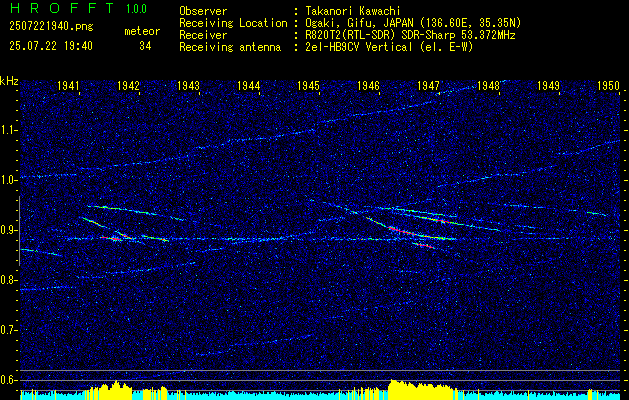Click time axis marker 1944
629x400 pixels.
(x=249, y=85)
